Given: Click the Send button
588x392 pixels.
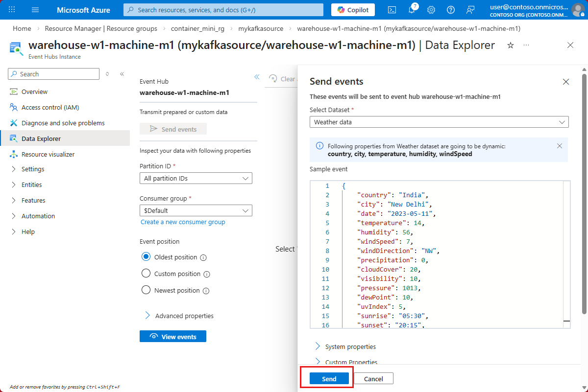Looking at the screenshot, I should click(329, 379).
